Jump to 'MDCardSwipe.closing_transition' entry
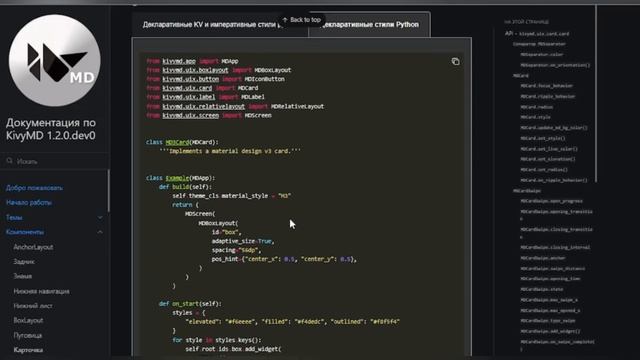 click(x=556, y=232)
